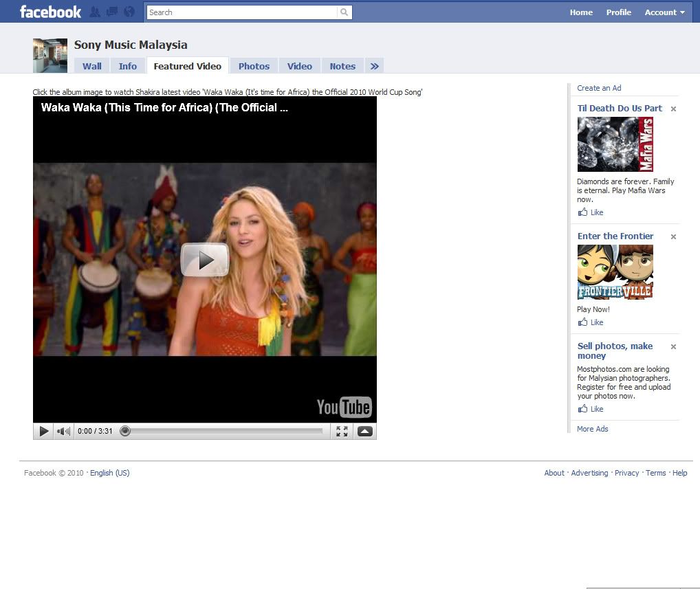Click 'Diamonds are forever' ad text
700x589 pixels.
[626, 190]
